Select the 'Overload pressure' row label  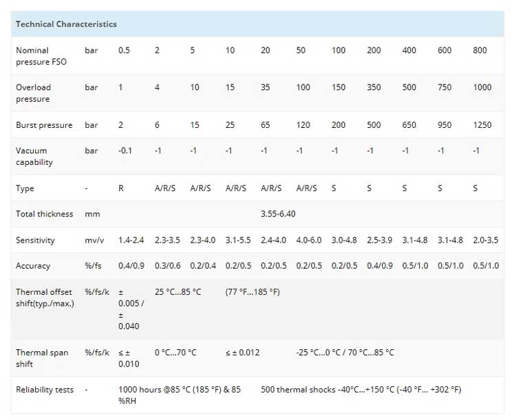[33, 93]
